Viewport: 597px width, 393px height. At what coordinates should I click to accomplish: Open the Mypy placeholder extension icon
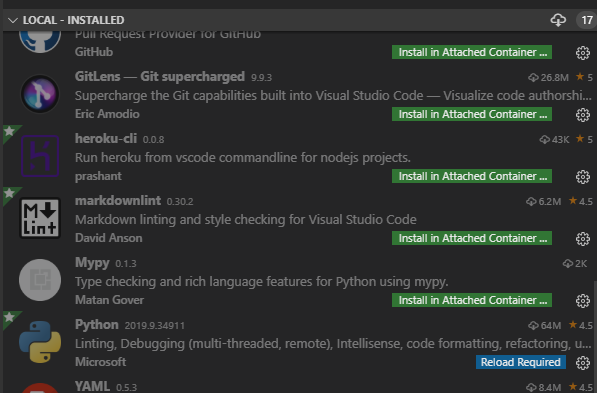(x=40, y=280)
